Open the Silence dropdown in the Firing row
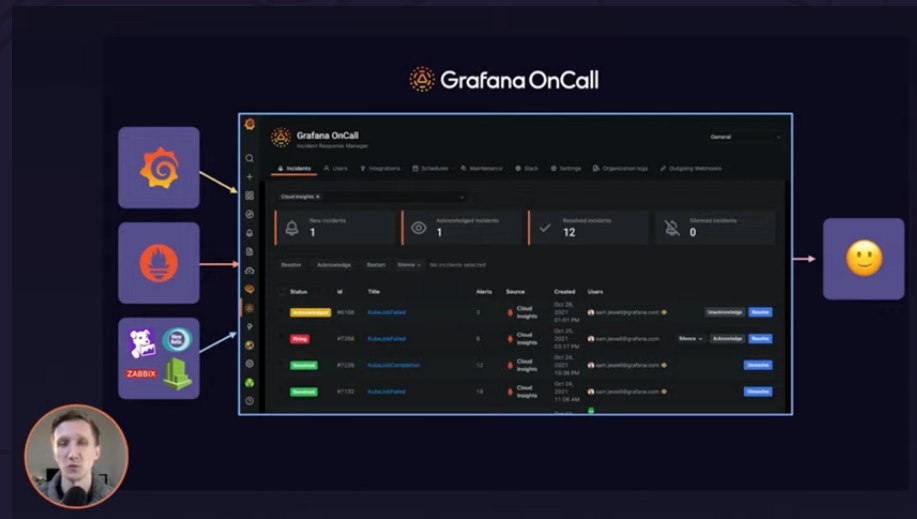 [690, 339]
